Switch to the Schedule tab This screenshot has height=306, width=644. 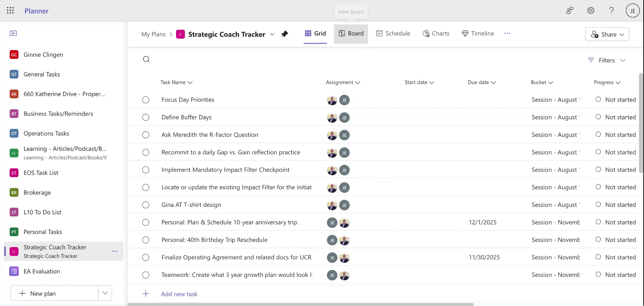click(393, 33)
